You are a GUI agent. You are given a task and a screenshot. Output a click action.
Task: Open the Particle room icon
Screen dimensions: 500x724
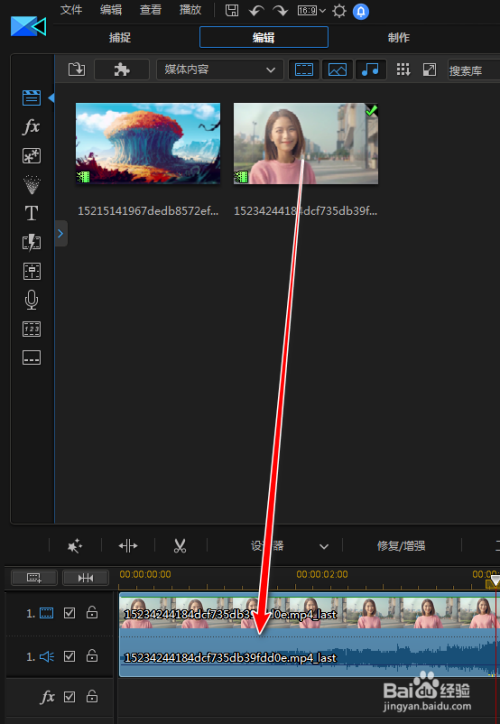coord(31,185)
